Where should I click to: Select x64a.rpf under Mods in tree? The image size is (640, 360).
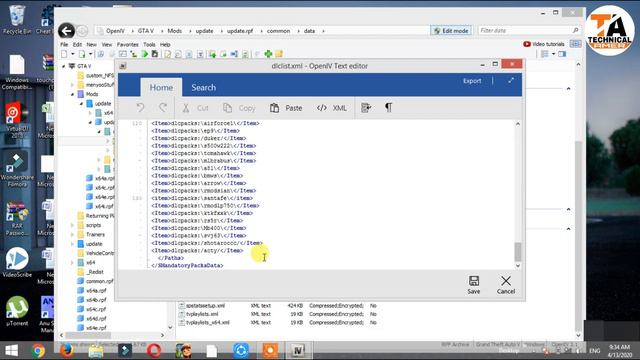click(100, 178)
